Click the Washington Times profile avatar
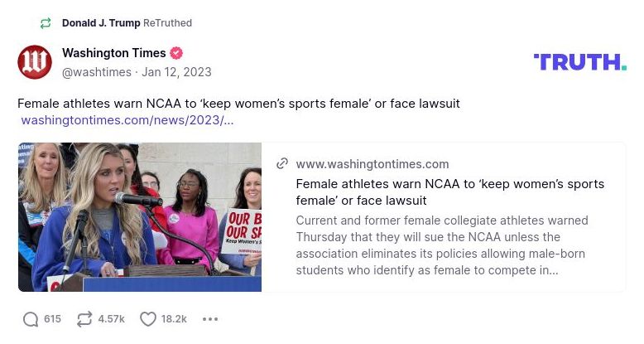644x344 pixels. (x=35, y=62)
